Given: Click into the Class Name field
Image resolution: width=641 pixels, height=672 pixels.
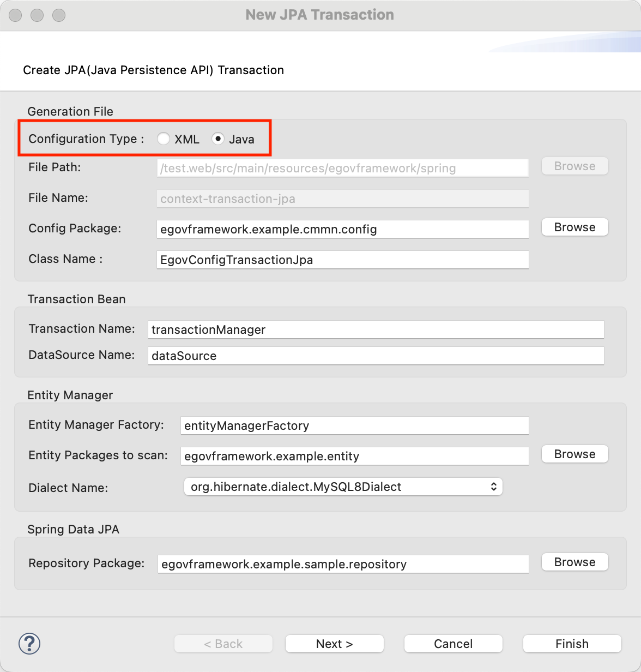Looking at the screenshot, I should coord(342,260).
